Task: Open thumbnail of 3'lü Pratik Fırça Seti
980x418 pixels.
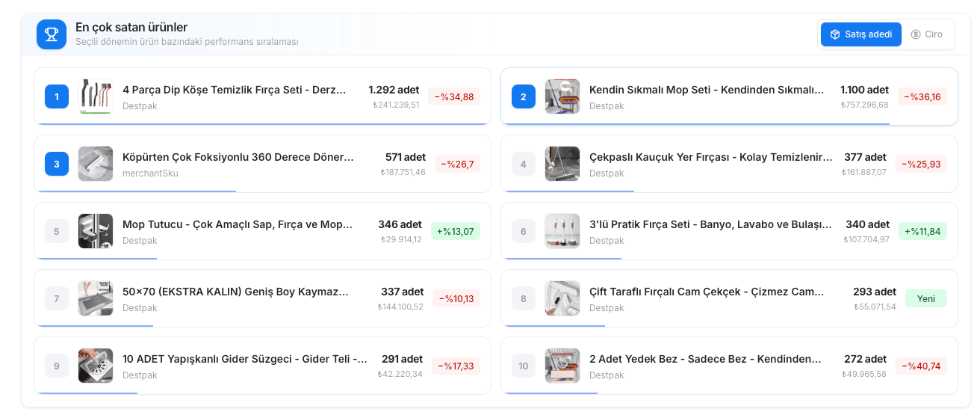Action: tap(562, 231)
